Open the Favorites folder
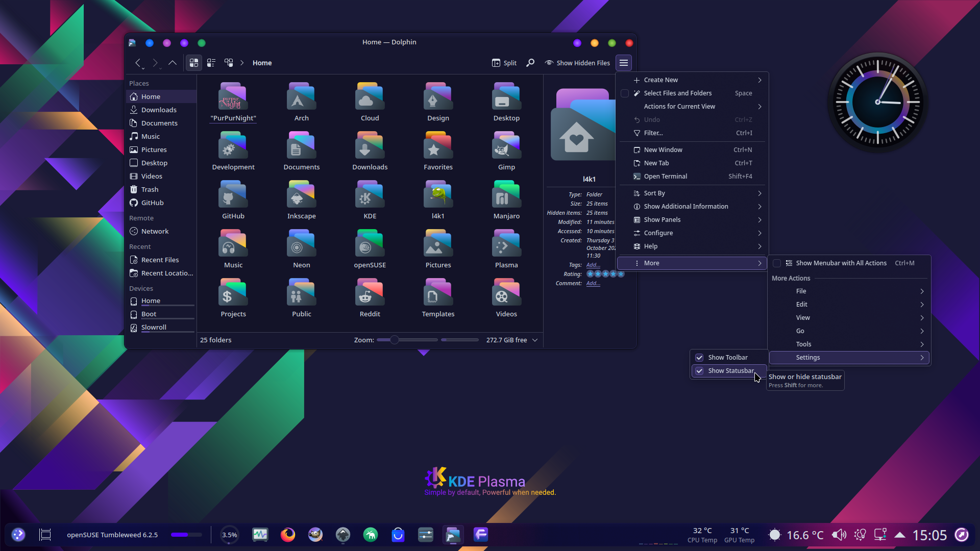The height and width of the screenshot is (551, 980). point(438,151)
